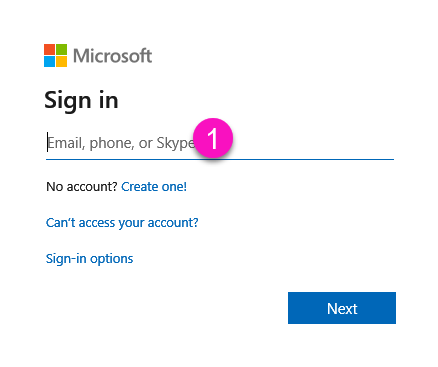Click the blue underline of the email field
This screenshot has height=367, width=438.
[220, 159]
